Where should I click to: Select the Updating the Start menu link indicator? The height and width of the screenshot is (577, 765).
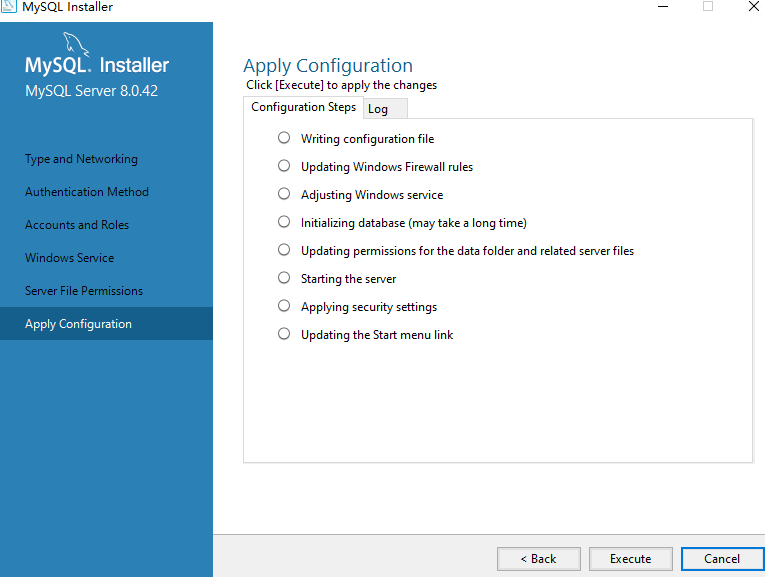tap(284, 334)
